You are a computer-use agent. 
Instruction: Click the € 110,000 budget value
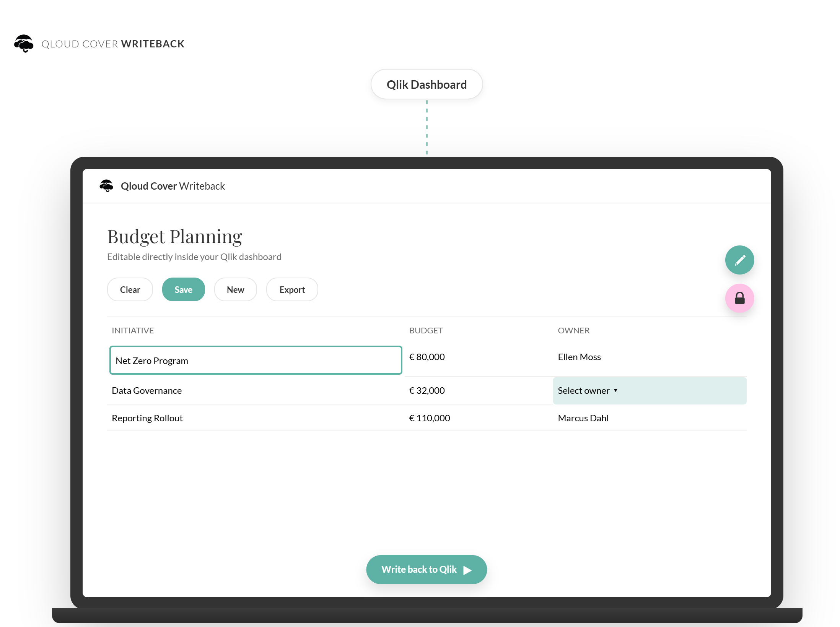click(430, 418)
